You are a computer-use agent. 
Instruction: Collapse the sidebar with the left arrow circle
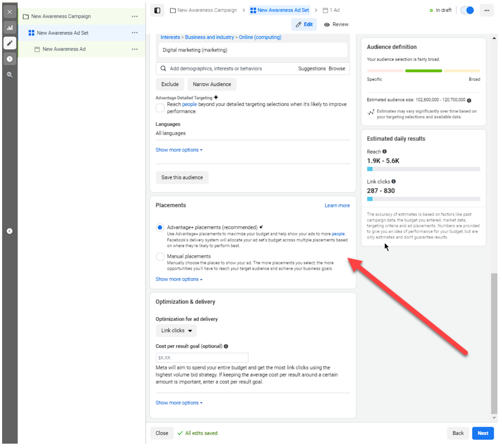coord(10,231)
